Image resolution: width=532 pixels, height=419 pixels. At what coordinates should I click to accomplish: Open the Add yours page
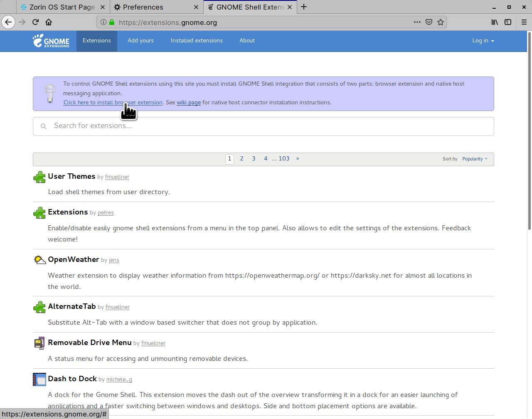pyautogui.click(x=140, y=41)
